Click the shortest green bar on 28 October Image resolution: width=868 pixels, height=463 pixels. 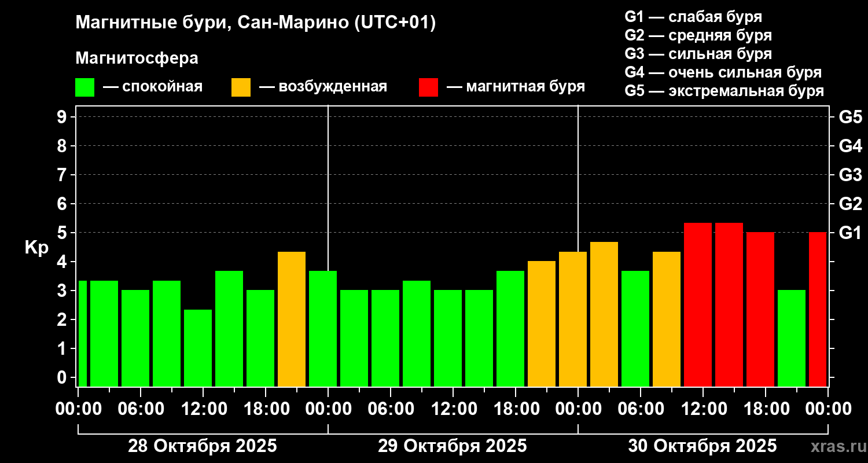pyautogui.click(x=198, y=348)
